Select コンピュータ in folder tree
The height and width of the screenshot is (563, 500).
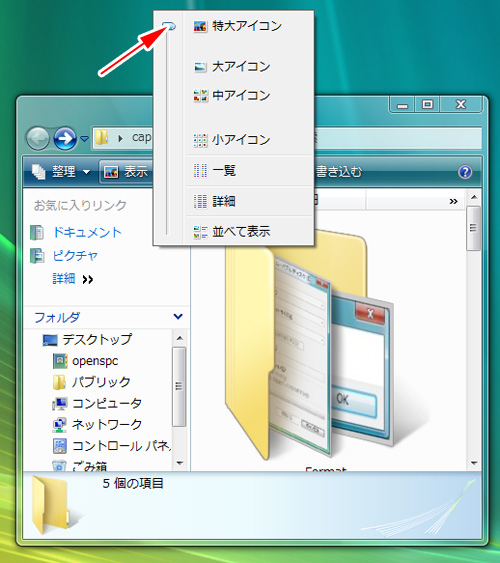pos(107,404)
